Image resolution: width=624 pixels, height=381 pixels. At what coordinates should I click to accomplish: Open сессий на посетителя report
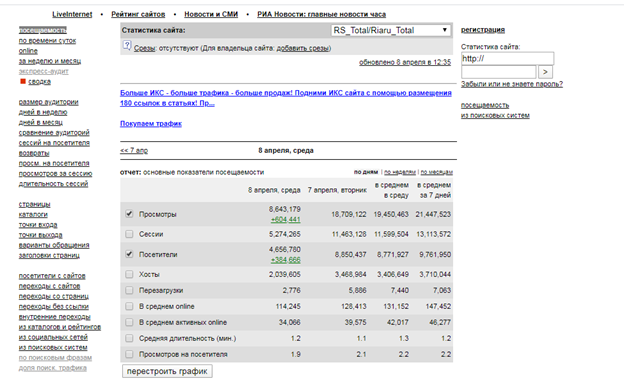[x=54, y=143]
